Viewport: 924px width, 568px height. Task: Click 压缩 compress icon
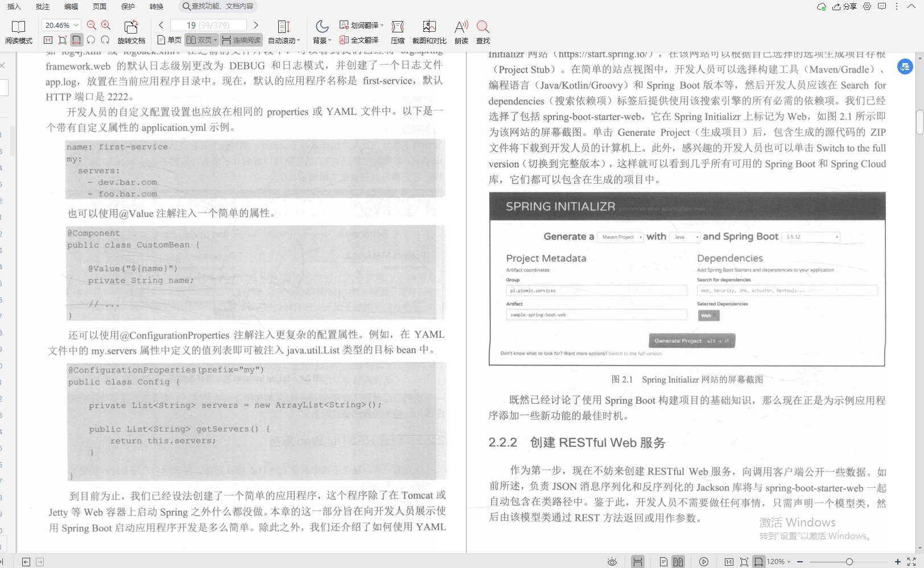pos(398,32)
